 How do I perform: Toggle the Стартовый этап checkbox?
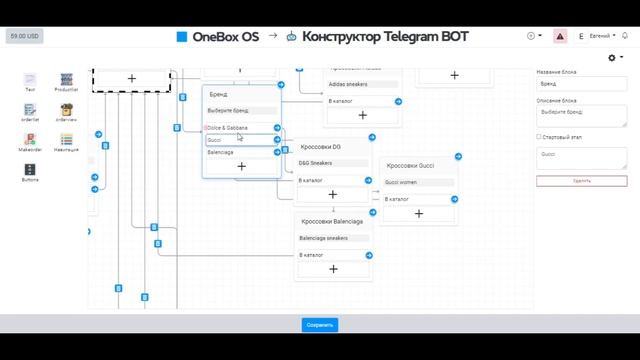[x=539, y=137]
